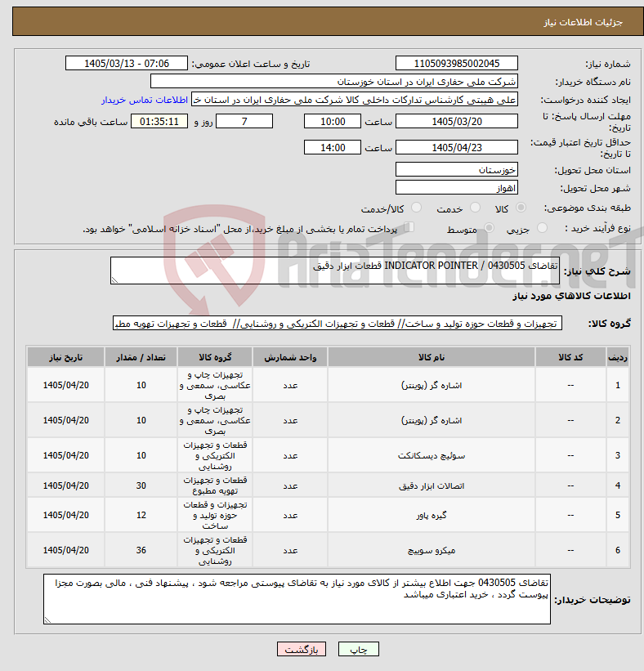Click the بازگشت back button
The height and width of the screenshot is (671, 644).
(x=302, y=650)
